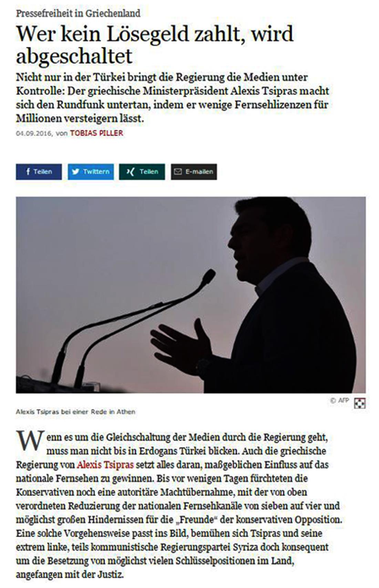The width and height of the screenshot is (379, 588).
Task: Click the caption Alexis Tsipras bei einer Rede
Action: pos(75,412)
